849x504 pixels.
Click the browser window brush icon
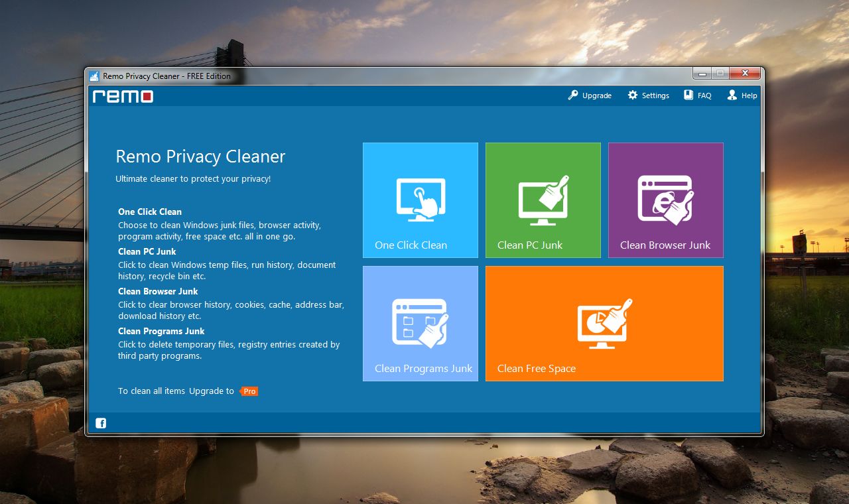[666, 200]
